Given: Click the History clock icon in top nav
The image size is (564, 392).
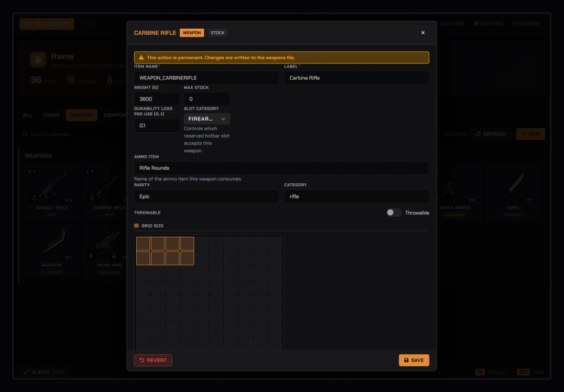Looking at the screenshot, I should tap(515, 24).
